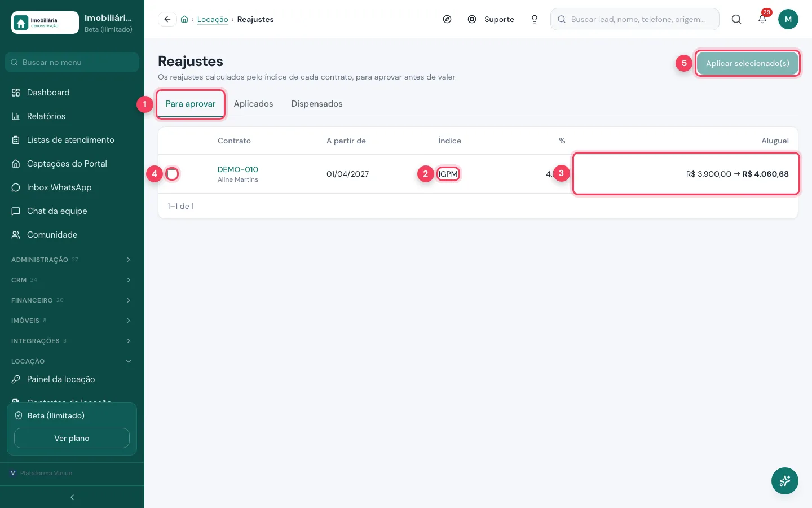
Task: Expand the IMÓVEIS menu section
Action: (x=72, y=321)
